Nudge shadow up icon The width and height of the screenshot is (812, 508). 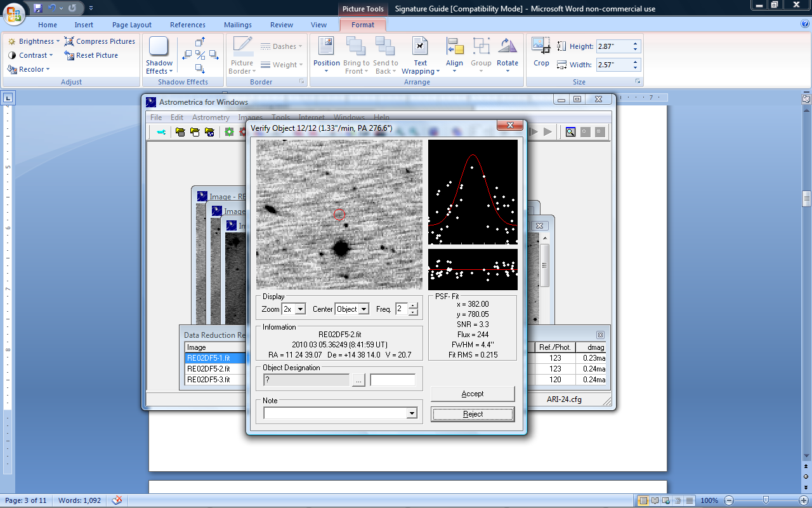click(x=200, y=42)
